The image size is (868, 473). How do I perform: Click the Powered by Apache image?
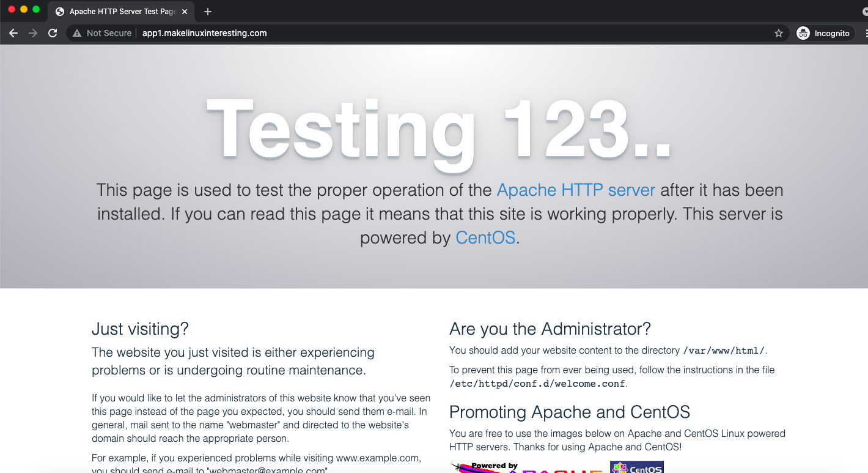tap(527, 468)
